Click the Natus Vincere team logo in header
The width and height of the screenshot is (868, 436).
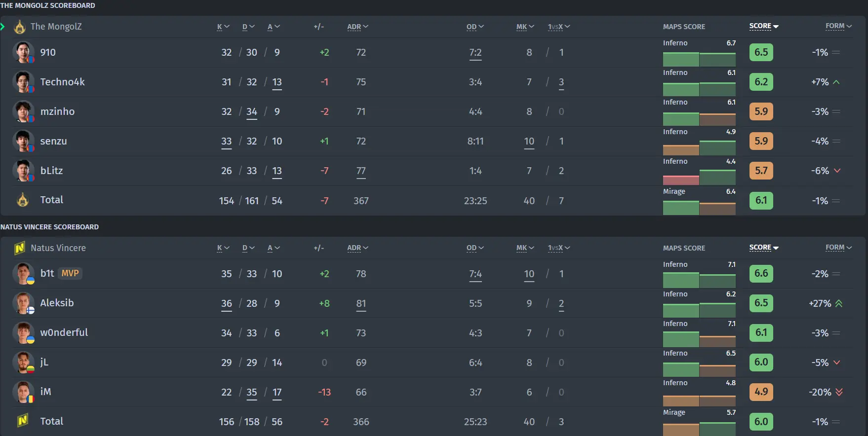point(20,248)
